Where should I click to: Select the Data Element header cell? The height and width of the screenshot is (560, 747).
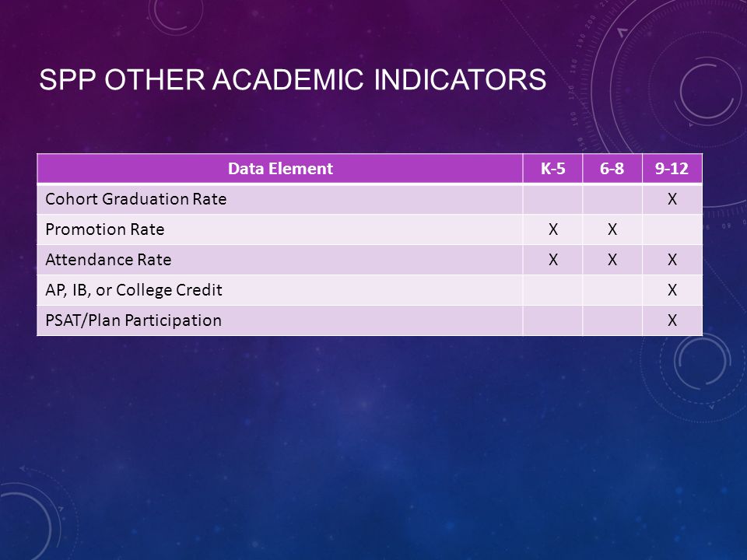pyautogui.click(x=280, y=169)
